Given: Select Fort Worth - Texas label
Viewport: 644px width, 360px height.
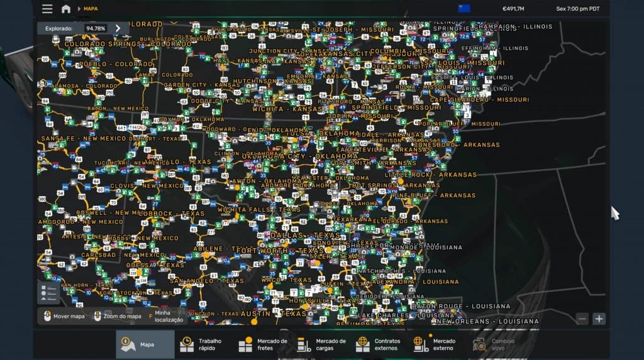Looking at the screenshot, I should pos(280,251).
